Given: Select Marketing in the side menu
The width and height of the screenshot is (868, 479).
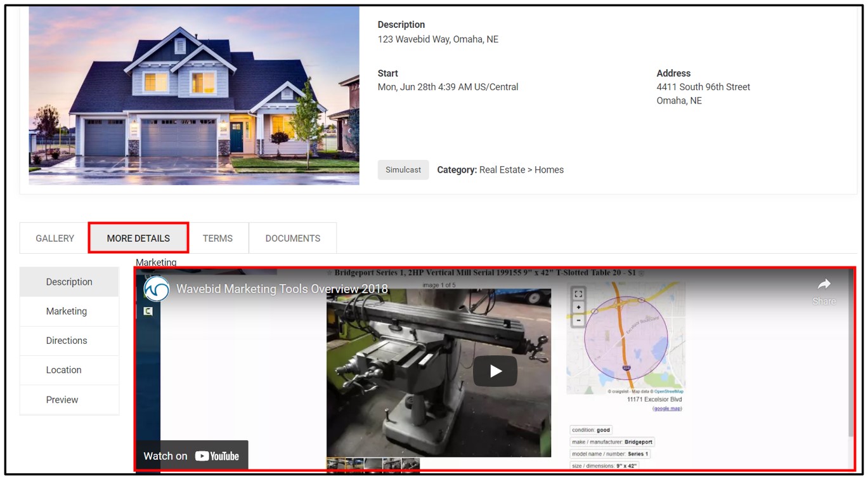Looking at the screenshot, I should tap(69, 311).
